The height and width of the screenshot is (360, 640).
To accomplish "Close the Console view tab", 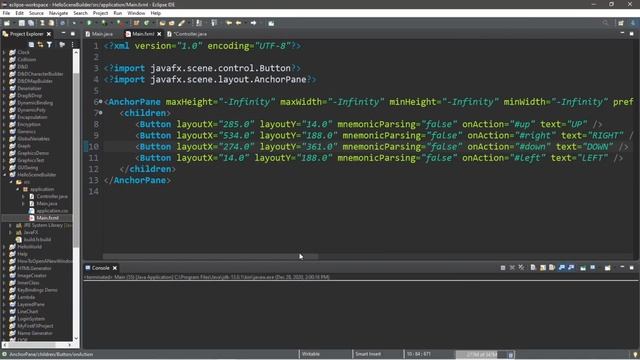I will pos(115,268).
